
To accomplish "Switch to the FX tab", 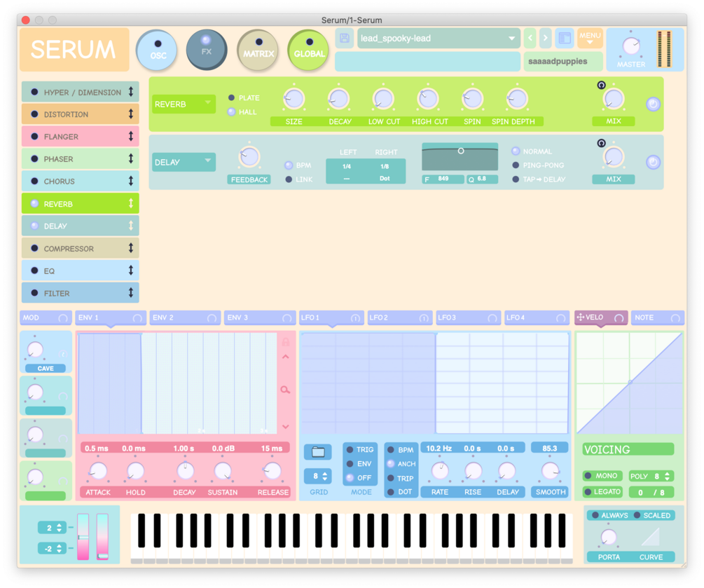I will (207, 50).
